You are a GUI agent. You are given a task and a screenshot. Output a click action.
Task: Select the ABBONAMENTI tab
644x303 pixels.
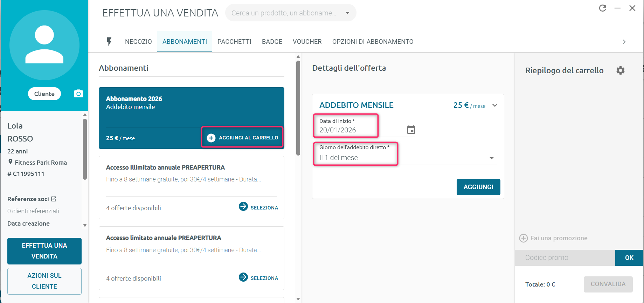tap(185, 42)
